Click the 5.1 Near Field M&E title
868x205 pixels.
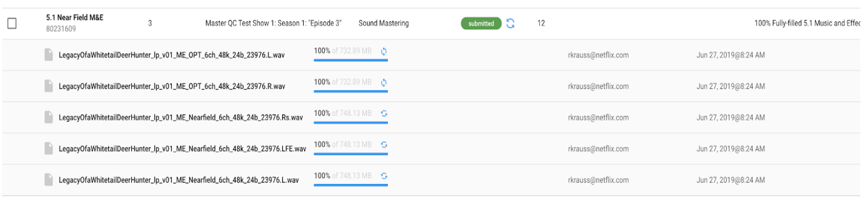(x=75, y=18)
